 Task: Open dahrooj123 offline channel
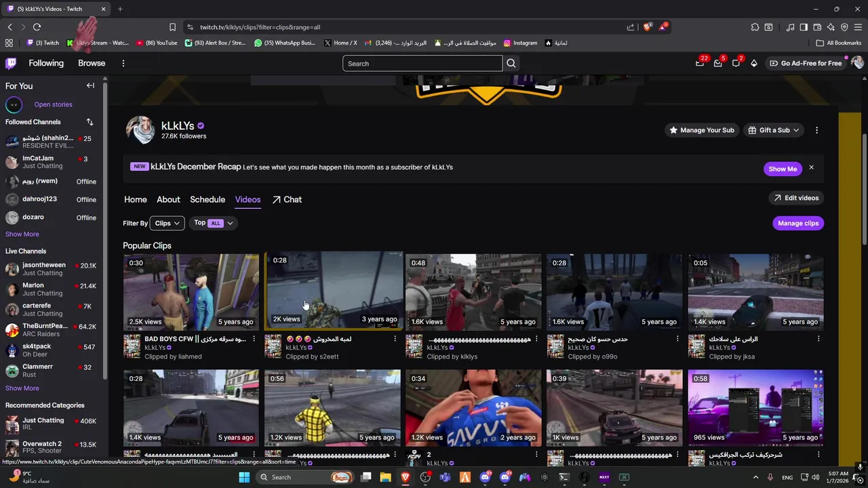[52, 199]
